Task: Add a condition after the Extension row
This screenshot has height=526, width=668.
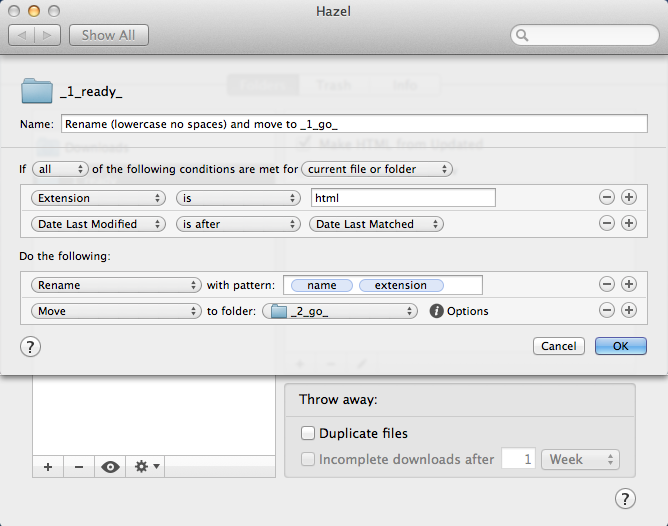Action: coord(629,197)
